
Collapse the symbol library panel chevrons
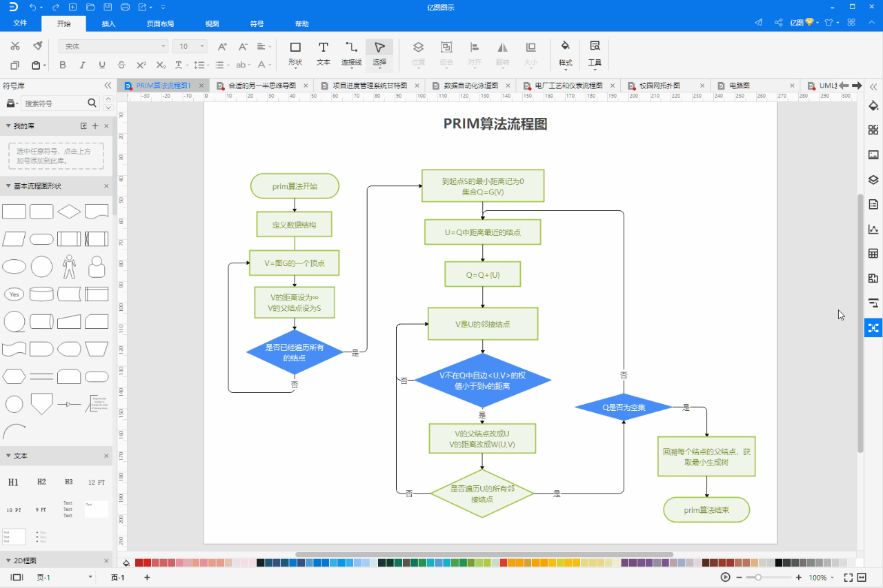click(108, 85)
